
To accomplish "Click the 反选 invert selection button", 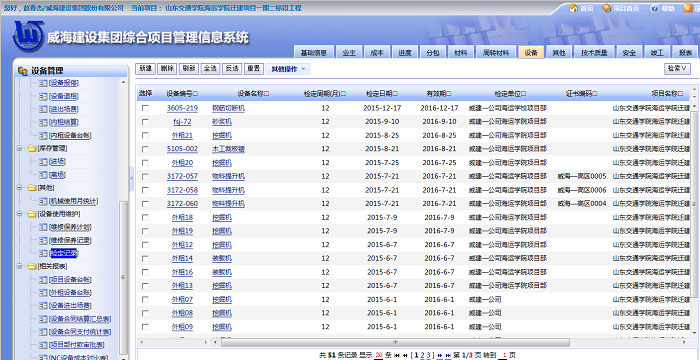I will coord(232,69).
